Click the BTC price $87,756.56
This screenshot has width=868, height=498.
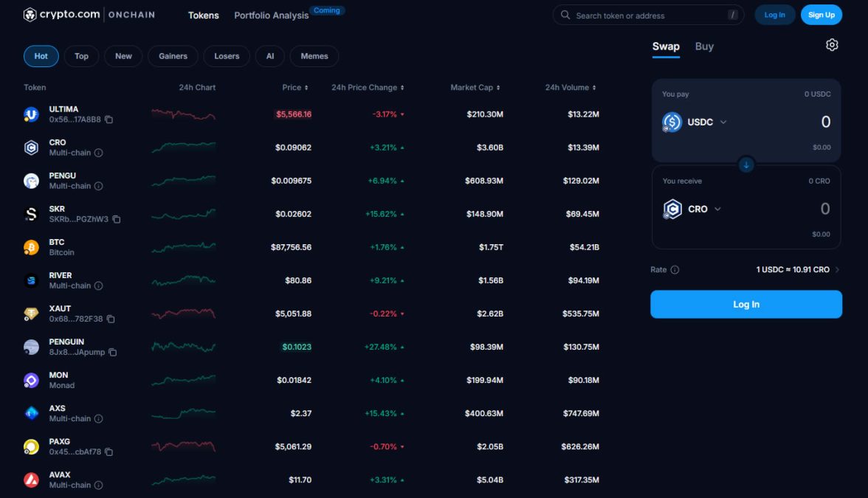click(x=291, y=247)
